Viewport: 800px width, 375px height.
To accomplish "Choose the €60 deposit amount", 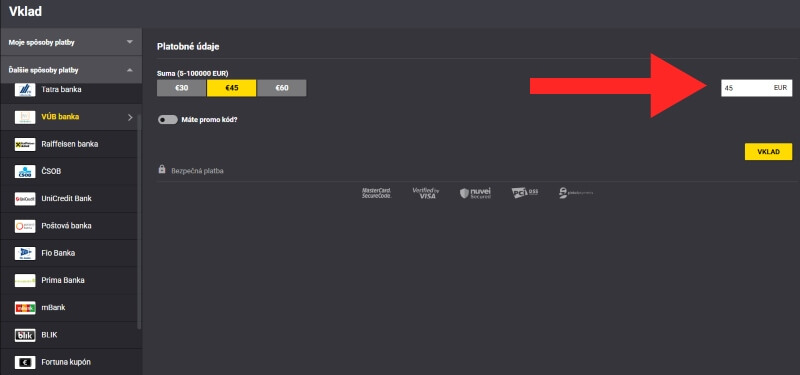I will pos(282,88).
